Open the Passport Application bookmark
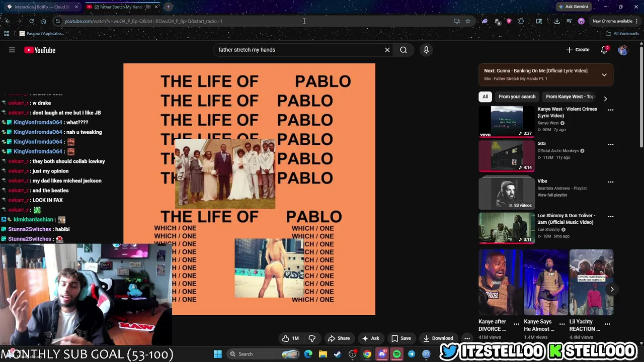Screen dimensions: 644x362 41,34
